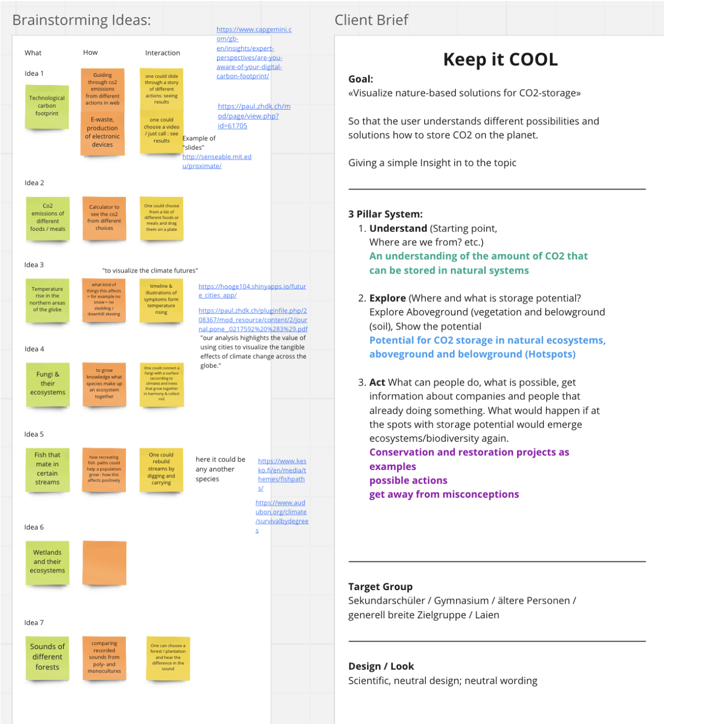Select the Fungi & their ecosystems sticky note
724x728 pixels.
(x=48, y=385)
